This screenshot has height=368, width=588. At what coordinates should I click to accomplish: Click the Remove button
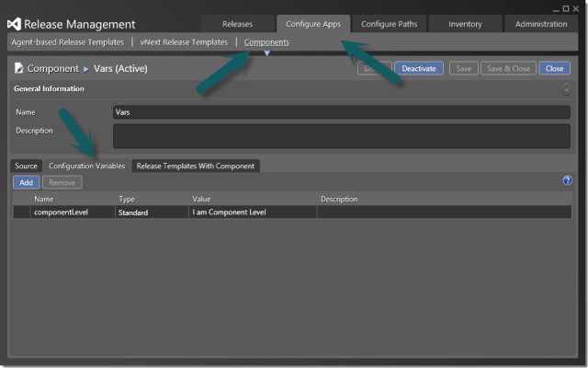pos(62,182)
